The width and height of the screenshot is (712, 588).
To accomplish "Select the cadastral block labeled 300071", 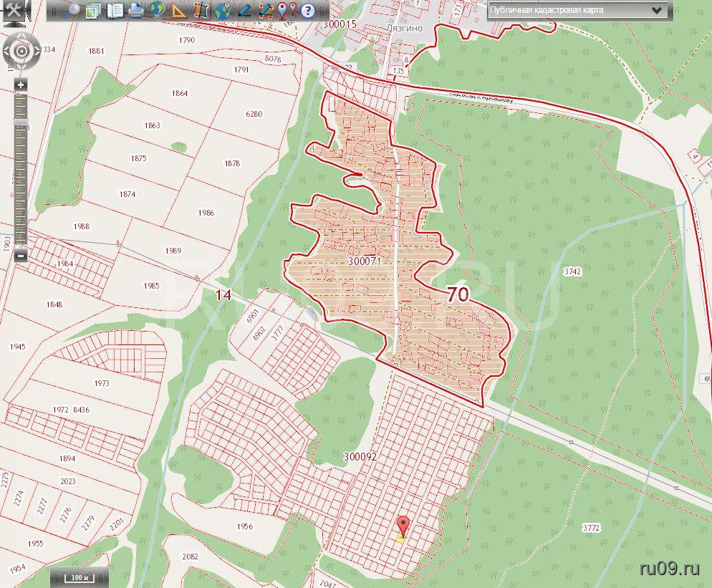I will (x=363, y=261).
